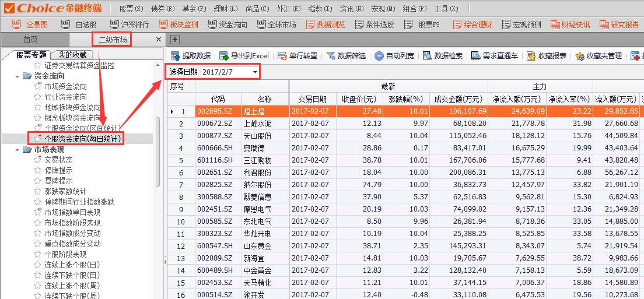Viewport: 644px width, 299px height.
Task: Toggle favorite star for 市场资金流向
Action: click(38, 86)
